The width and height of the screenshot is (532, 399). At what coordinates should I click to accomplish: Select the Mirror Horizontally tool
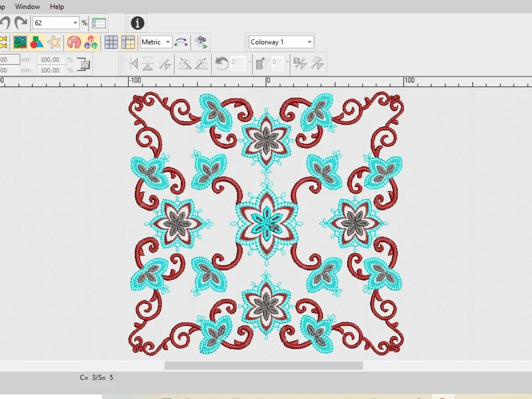tap(132, 63)
